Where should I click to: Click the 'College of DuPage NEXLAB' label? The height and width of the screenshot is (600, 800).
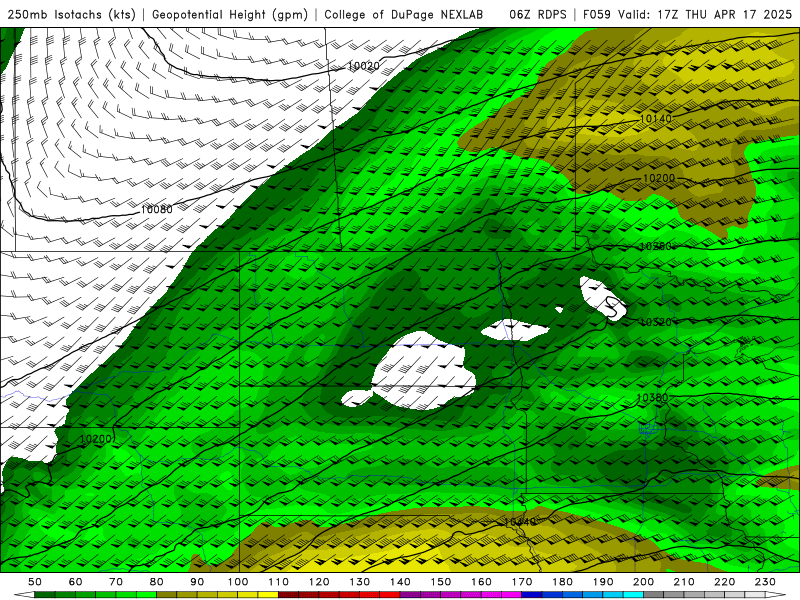pos(403,14)
